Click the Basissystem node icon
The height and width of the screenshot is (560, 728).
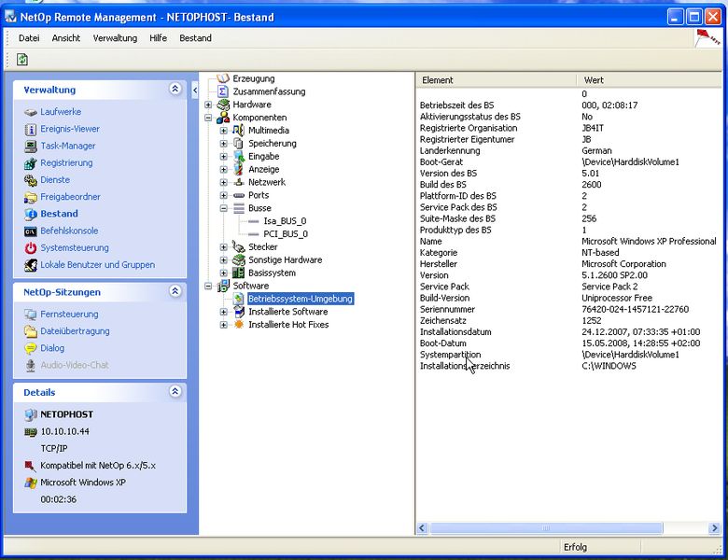coord(239,273)
